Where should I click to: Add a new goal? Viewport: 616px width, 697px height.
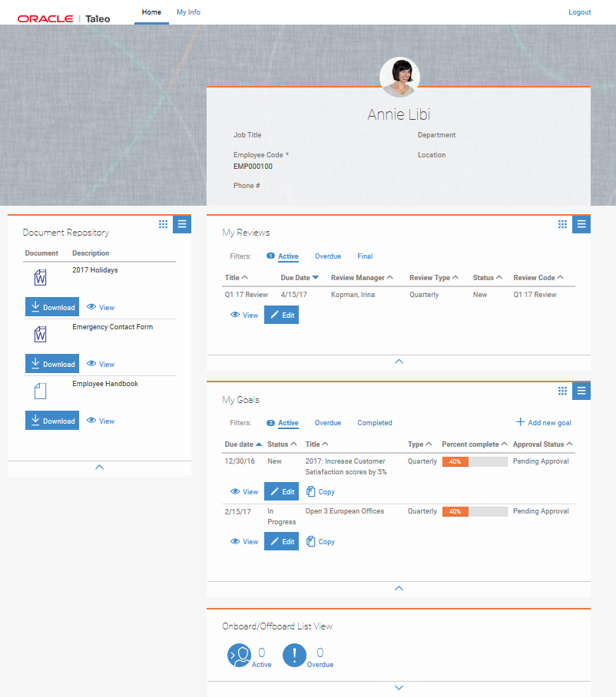pos(544,422)
